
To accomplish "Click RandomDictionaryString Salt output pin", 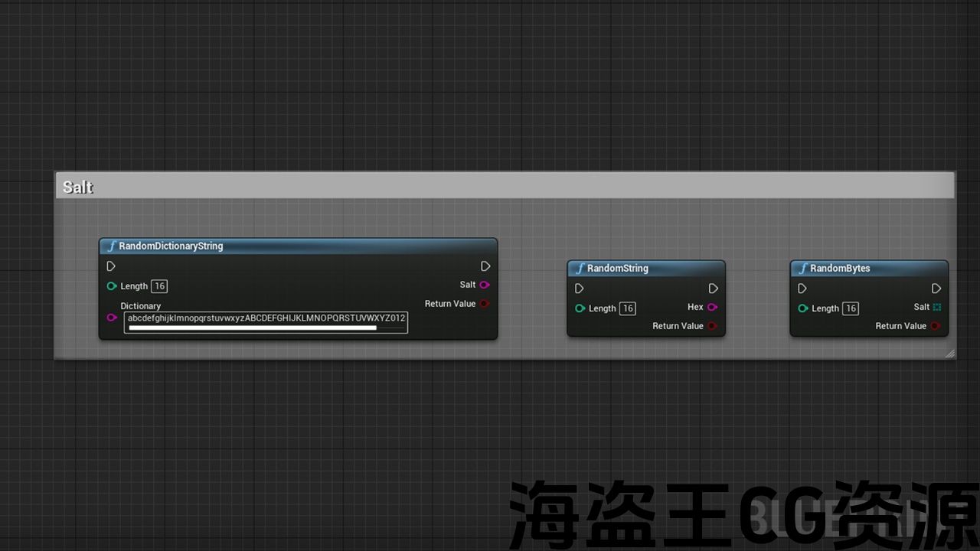I will tap(484, 285).
